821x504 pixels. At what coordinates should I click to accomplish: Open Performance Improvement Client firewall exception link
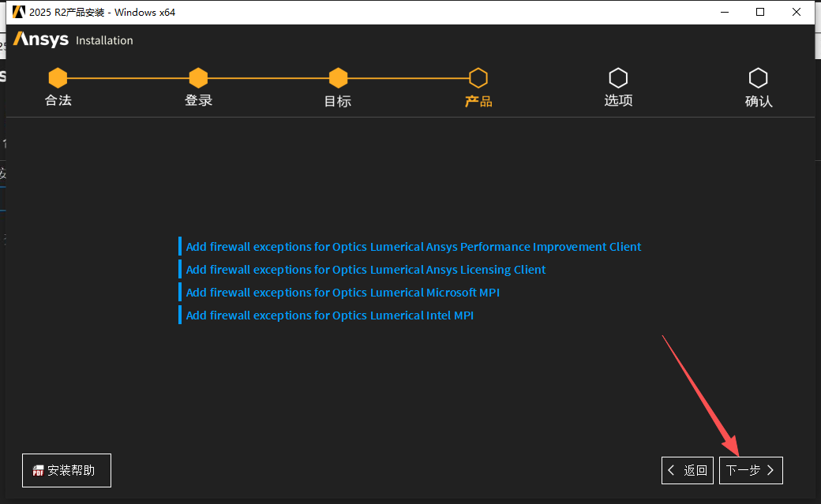(413, 247)
